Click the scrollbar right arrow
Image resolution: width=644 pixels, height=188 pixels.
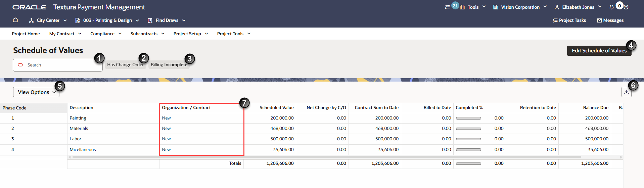coord(621,157)
